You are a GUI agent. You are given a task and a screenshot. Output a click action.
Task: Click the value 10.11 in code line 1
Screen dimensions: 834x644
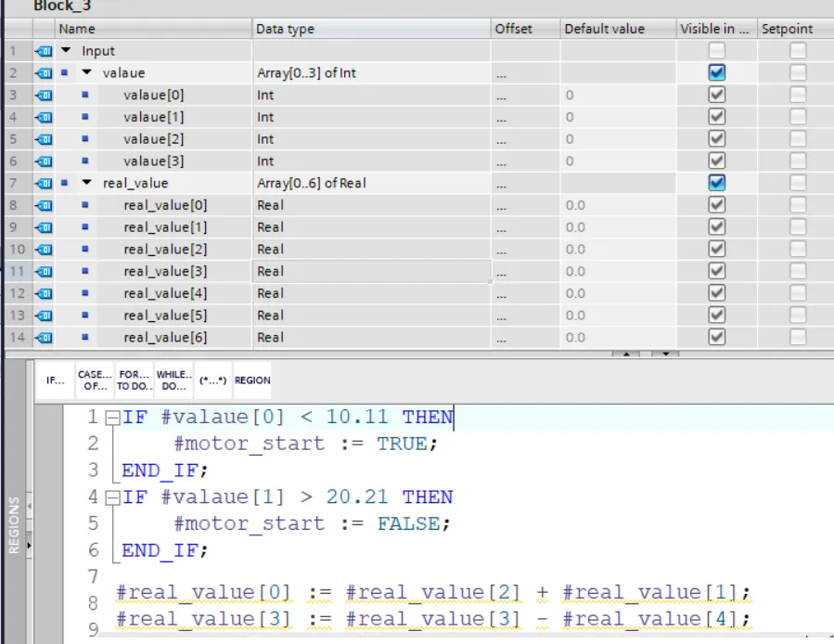357,417
